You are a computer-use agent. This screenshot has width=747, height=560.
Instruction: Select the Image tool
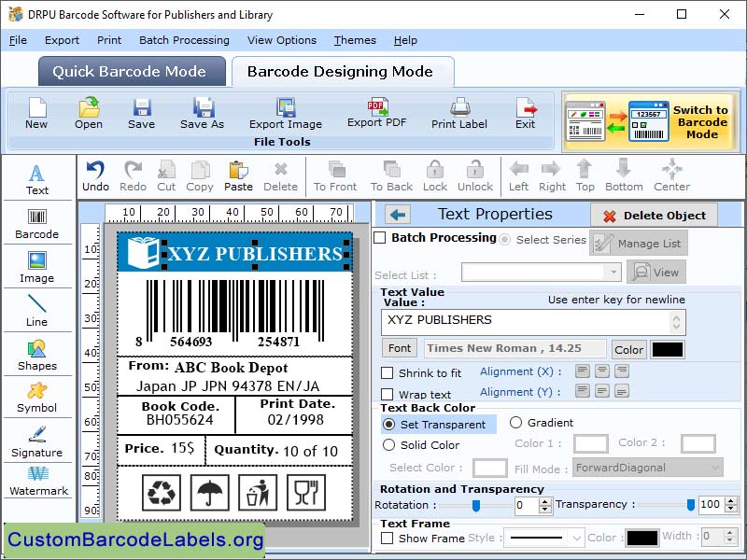click(x=37, y=268)
